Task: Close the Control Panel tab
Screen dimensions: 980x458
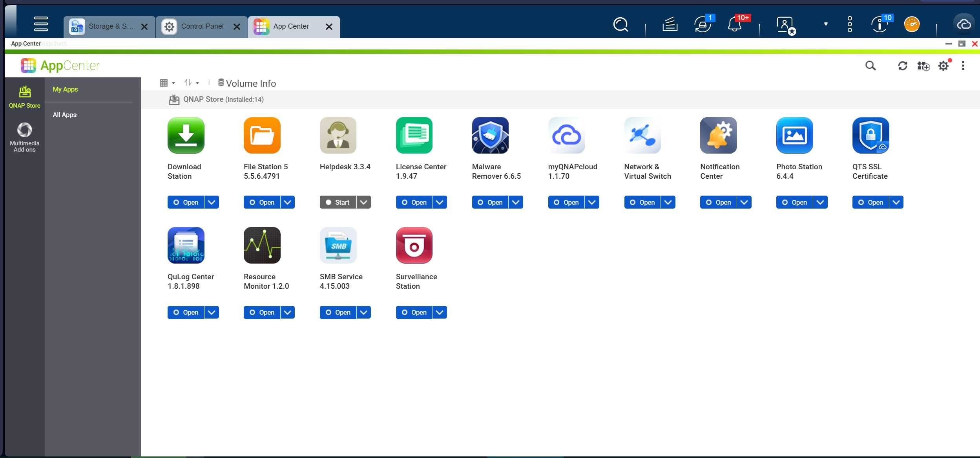Action: click(237, 27)
